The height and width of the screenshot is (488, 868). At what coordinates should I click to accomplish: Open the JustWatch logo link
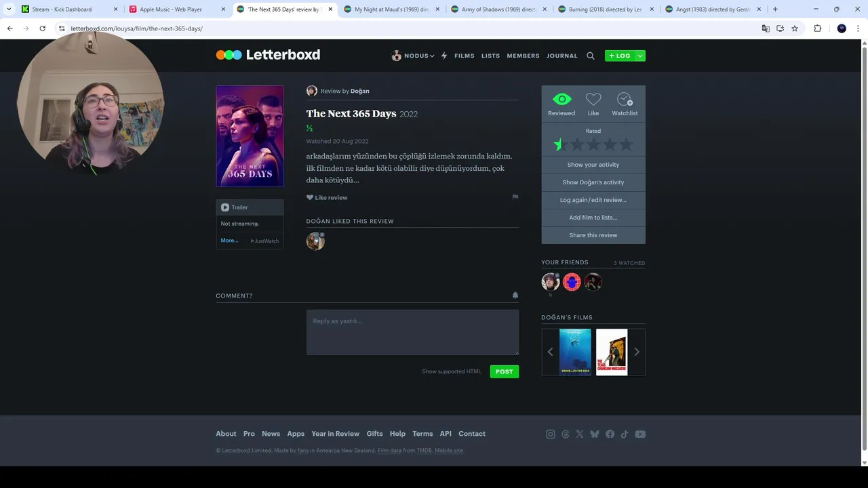click(x=265, y=241)
